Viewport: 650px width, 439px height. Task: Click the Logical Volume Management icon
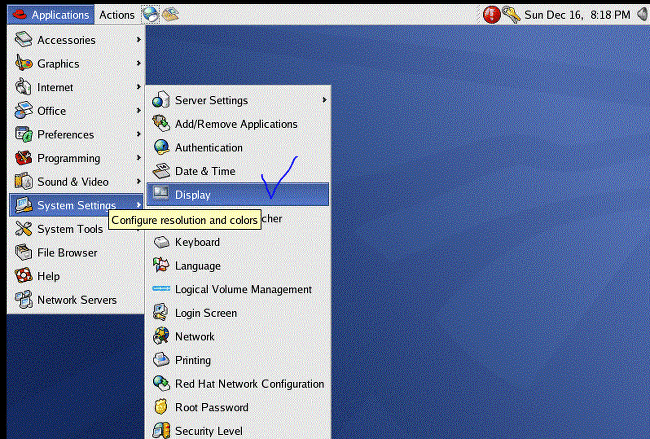pos(161,289)
